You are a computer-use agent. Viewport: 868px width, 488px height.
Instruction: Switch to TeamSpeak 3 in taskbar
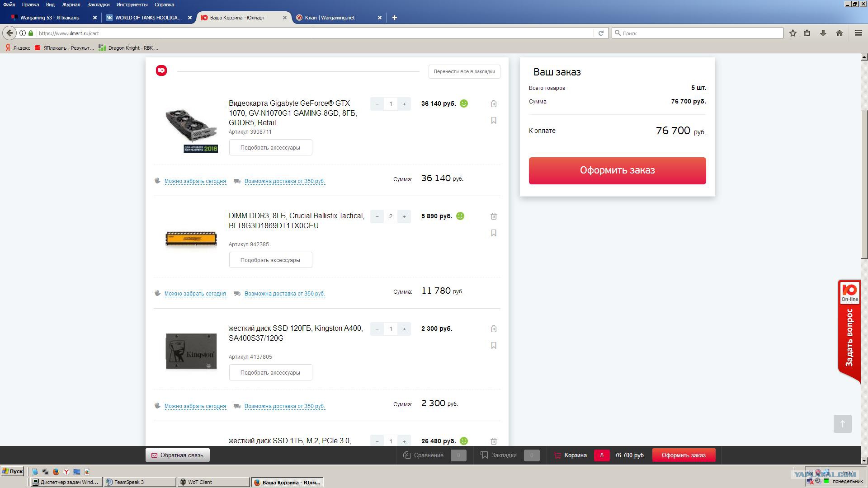tap(140, 482)
